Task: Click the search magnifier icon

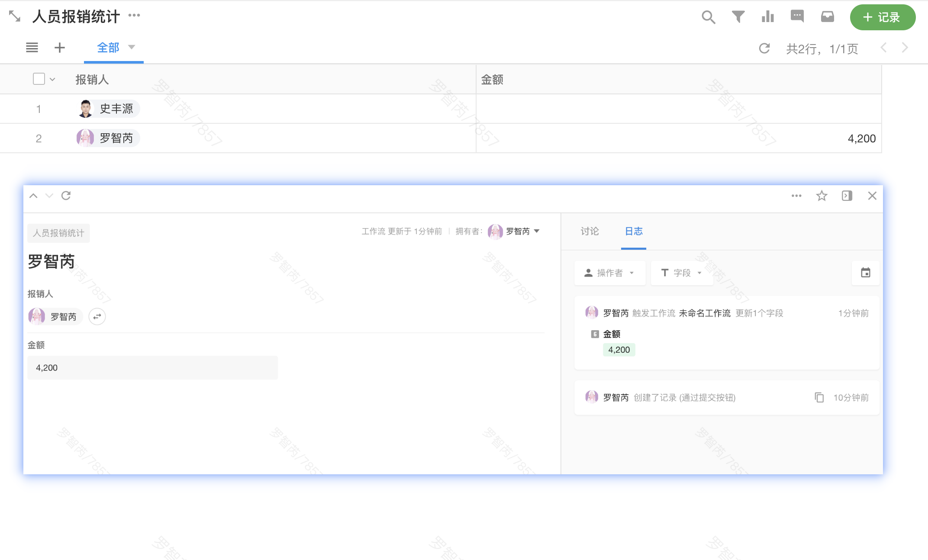Action: [708, 17]
